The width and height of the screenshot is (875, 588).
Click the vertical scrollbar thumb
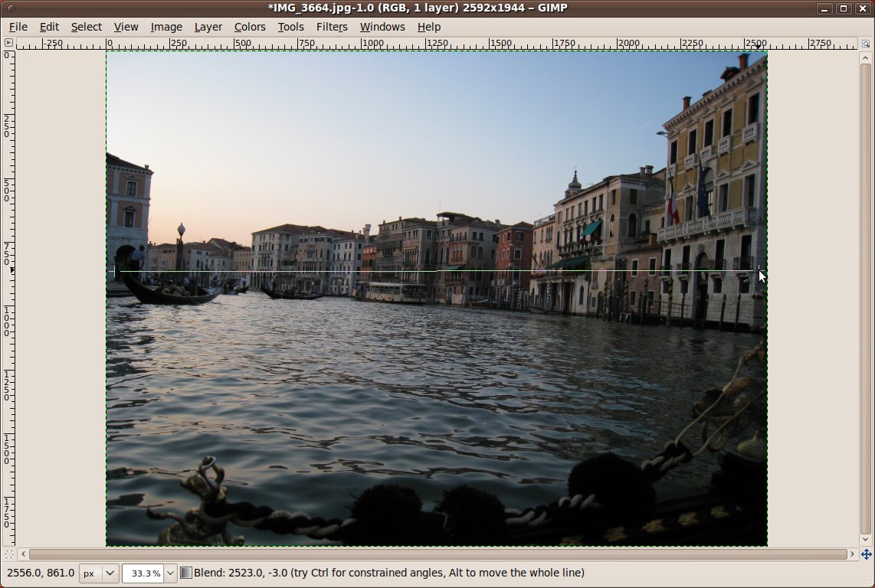[866, 299]
